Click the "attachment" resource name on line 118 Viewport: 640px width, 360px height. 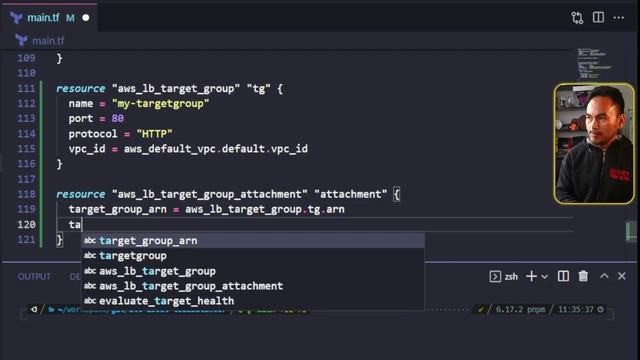pyautogui.click(x=351, y=194)
